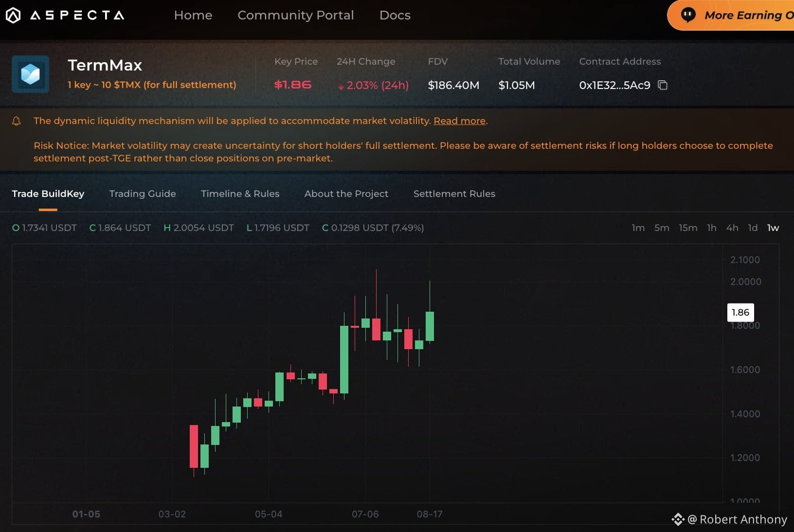Click the 08-17 date axis label
Viewport: 794px width, 532px height.
tap(430, 514)
